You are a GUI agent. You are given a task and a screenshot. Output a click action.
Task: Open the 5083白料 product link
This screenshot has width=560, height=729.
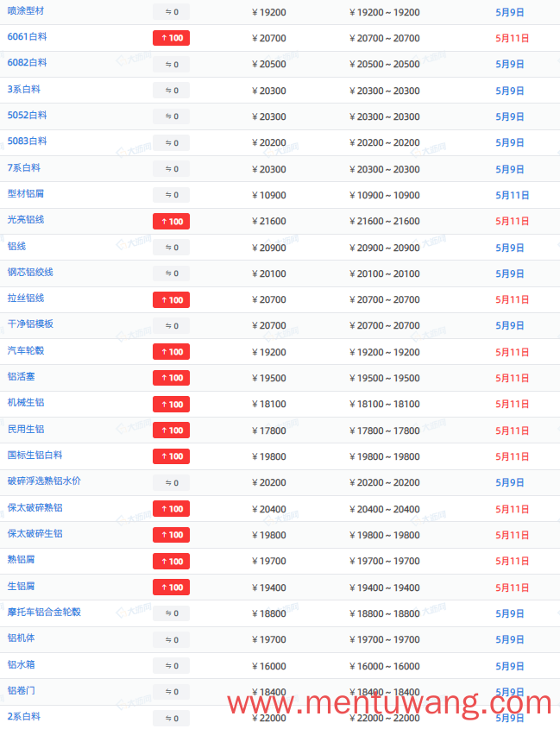[27, 141]
